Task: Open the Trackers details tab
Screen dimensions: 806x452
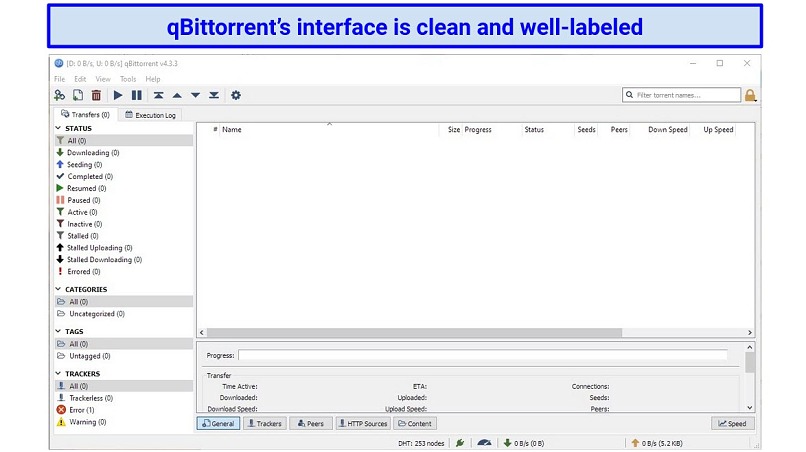Action: point(265,423)
